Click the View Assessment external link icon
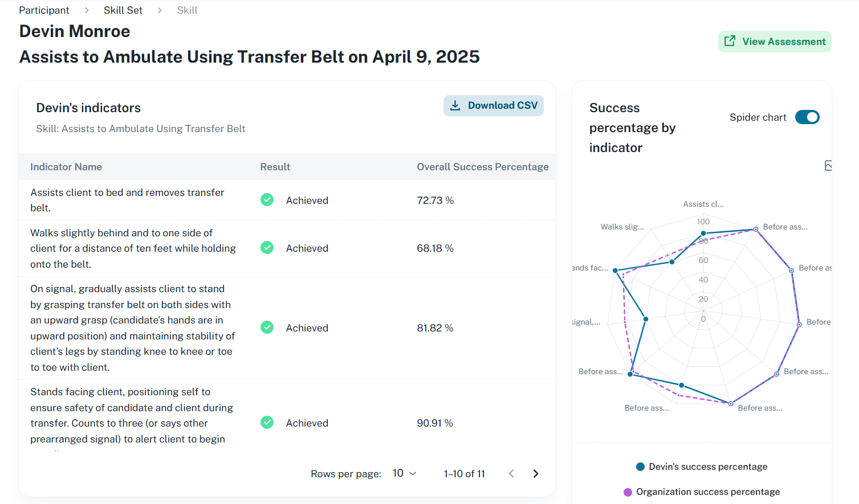Image resolution: width=859 pixels, height=504 pixels. [730, 41]
